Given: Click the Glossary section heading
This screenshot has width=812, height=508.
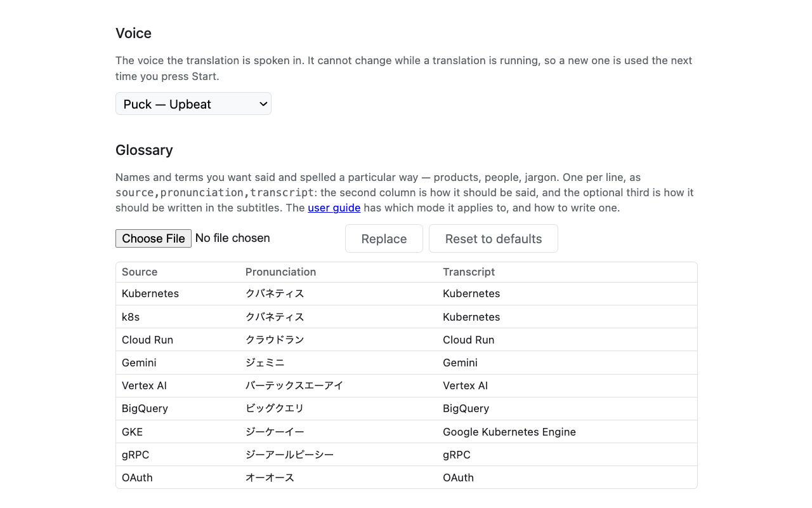Looking at the screenshot, I should [144, 150].
